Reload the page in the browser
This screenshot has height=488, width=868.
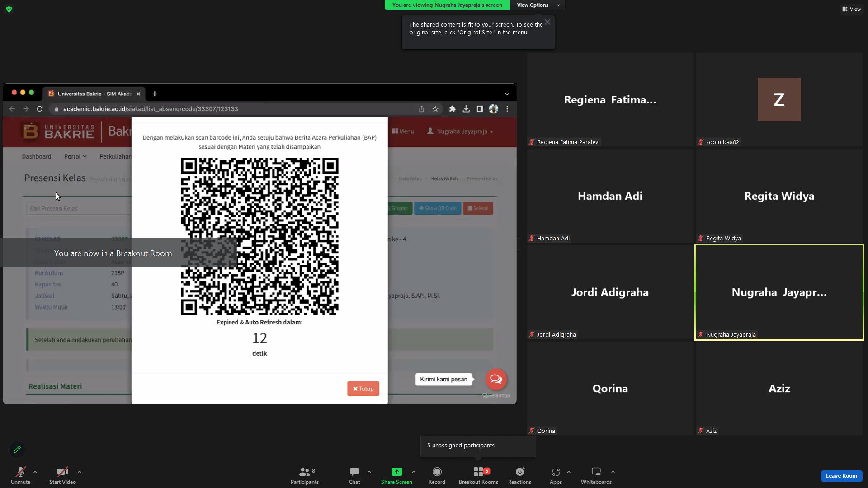pyautogui.click(x=40, y=109)
